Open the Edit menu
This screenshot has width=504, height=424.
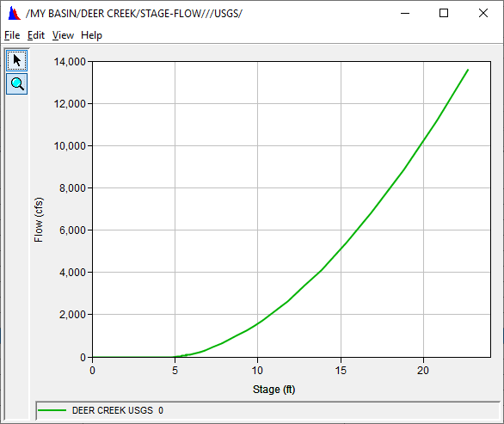point(35,35)
